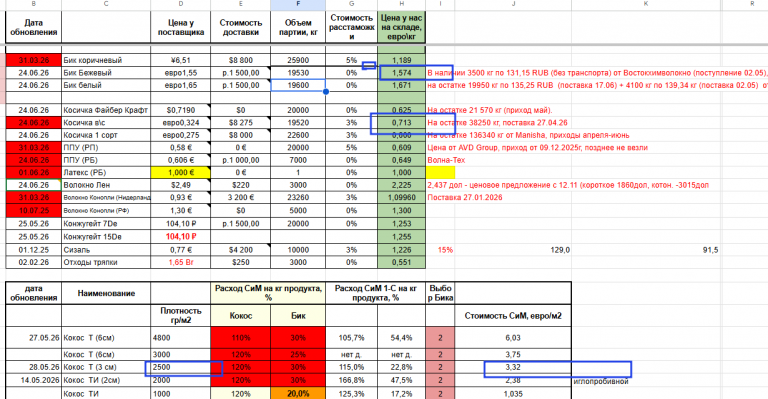768x399 pixels.
Task: Click the yellow cell '1,000 €'
Action: 181,172
